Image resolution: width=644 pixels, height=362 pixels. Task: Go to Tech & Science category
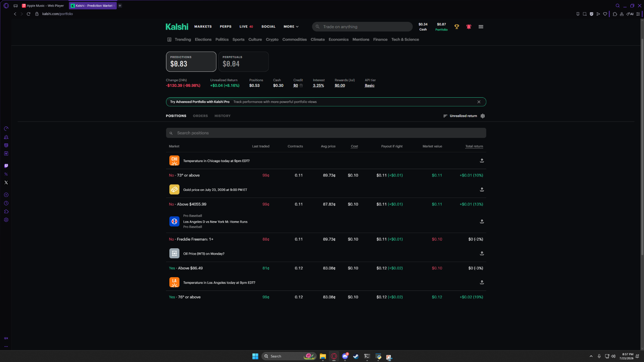click(405, 40)
